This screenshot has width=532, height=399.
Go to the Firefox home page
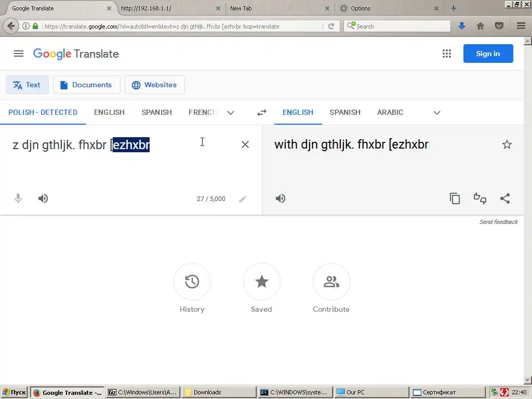tap(480, 26)
